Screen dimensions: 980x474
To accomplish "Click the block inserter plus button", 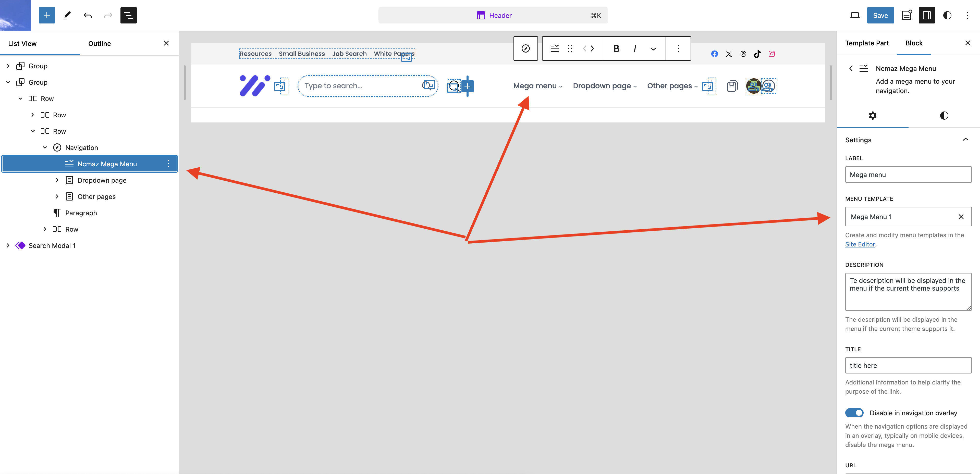I will click(x=47, y=15).
